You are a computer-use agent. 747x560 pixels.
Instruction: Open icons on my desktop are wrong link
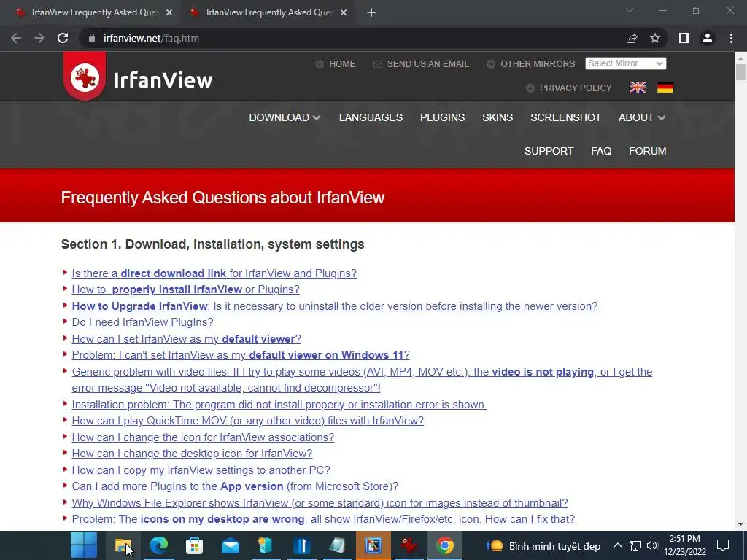[323, 519]
